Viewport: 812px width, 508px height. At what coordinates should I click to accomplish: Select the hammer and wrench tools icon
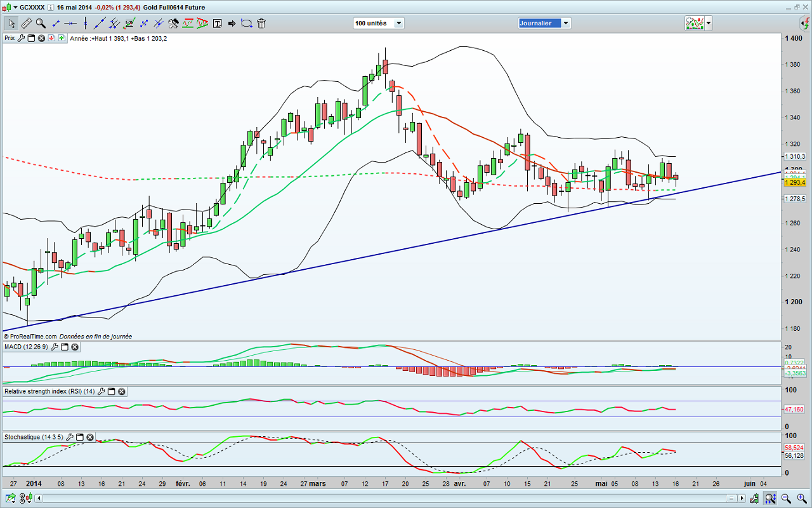tap(173, 23)
